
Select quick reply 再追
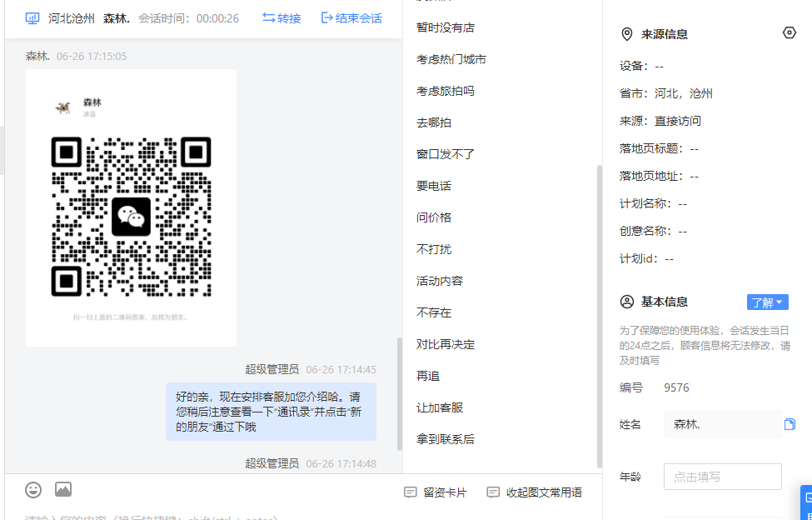pyautogui.click(x=428, y=376)
